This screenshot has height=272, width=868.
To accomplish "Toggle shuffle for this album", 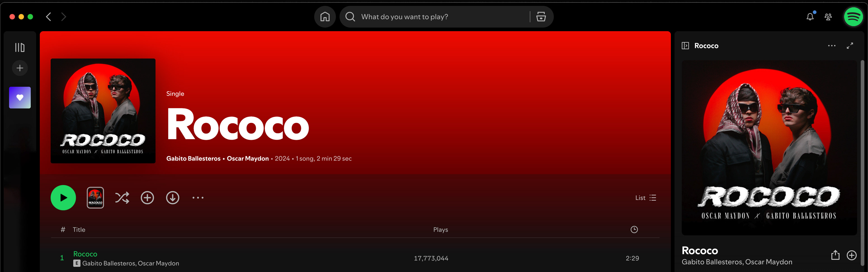I will pyautogui.click(x=122, y=198).
